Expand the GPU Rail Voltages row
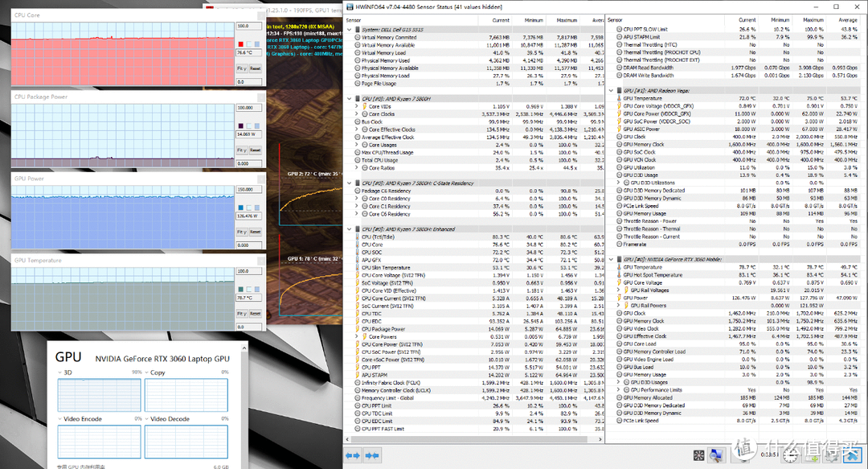Screen dimensions: 868x469 point(619,290)
